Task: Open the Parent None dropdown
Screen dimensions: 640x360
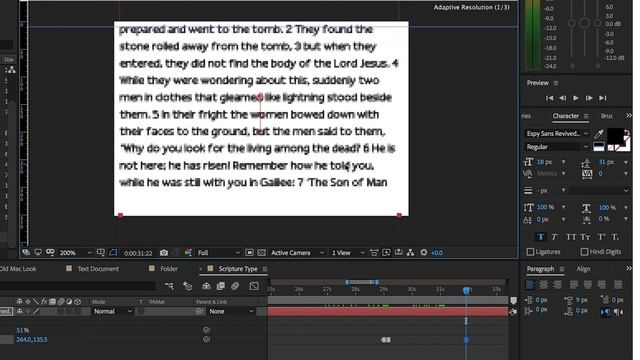Action: click(231, 311)
